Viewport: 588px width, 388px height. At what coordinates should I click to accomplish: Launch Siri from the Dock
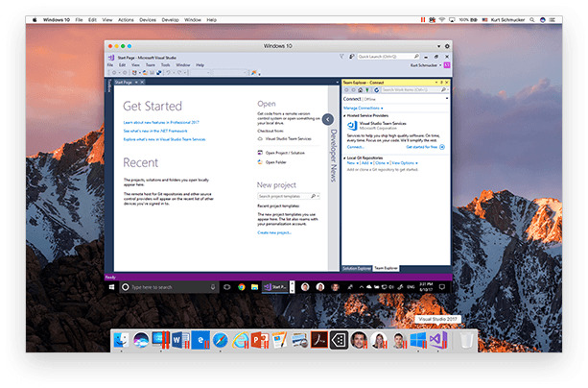click(x=141, y=340)
